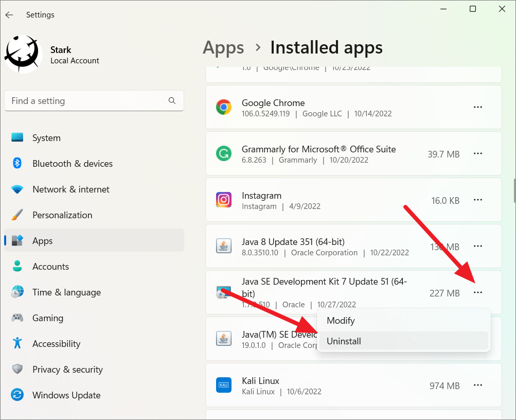Select the Apps category in sidebar

[x=94, y=240]
